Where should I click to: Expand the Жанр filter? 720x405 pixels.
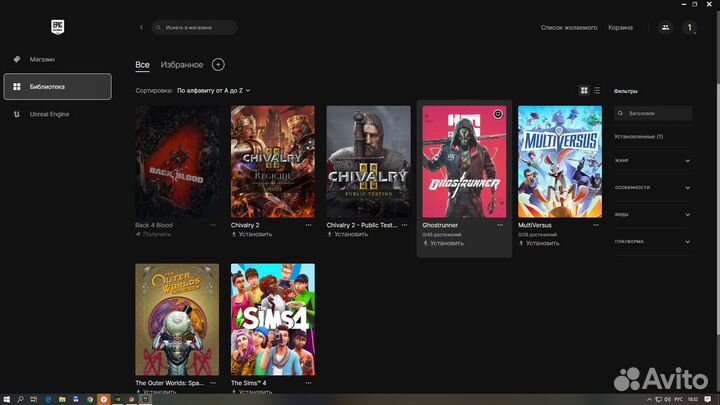click(x=653, y=161)
